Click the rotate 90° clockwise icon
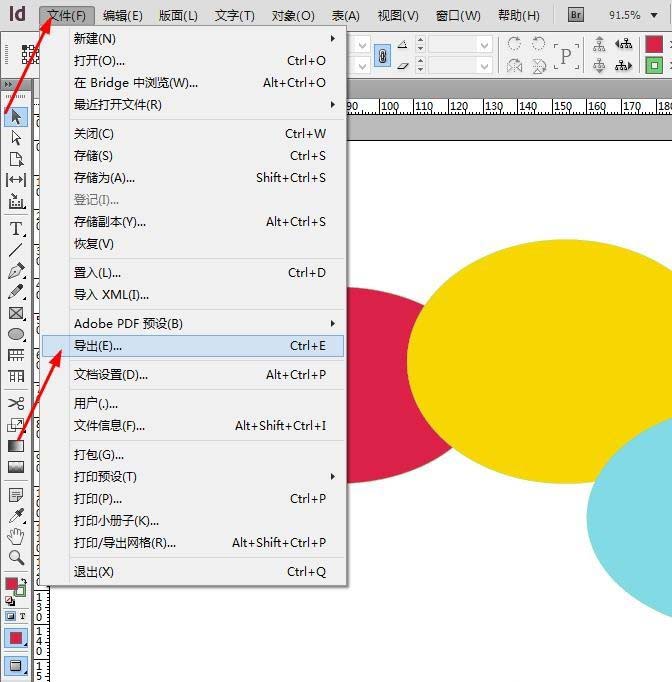Viewport: 672px width, 682px height. pos(514,43)
